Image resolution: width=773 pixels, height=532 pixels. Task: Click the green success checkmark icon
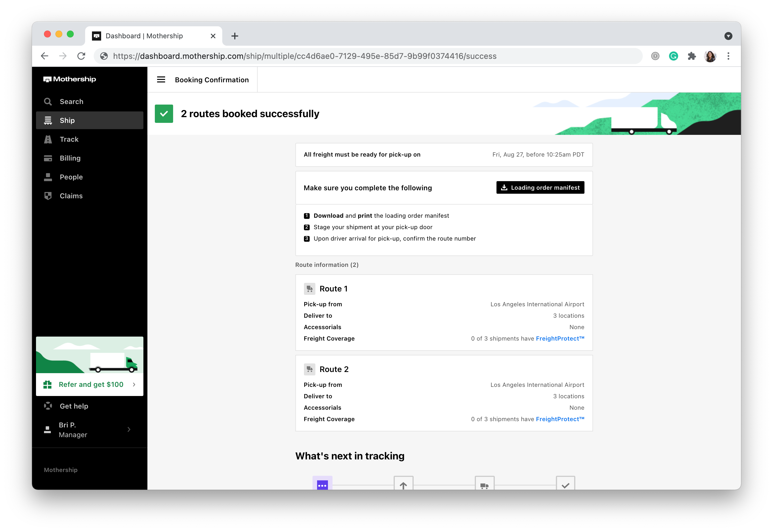coord(164,114)
